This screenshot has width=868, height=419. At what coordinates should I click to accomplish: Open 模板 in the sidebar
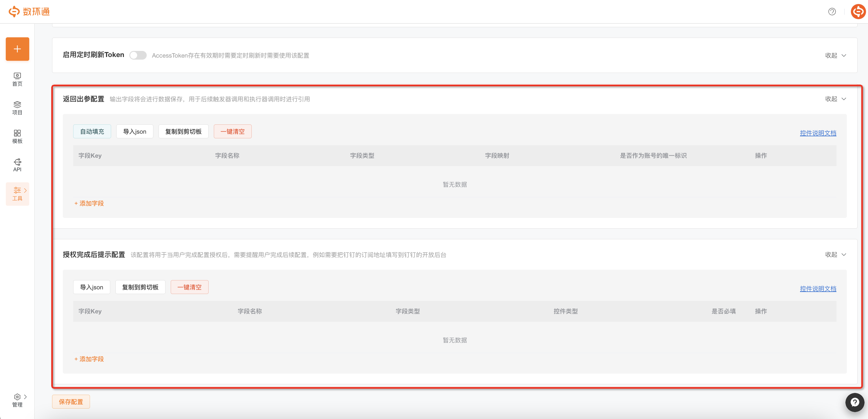(18, 137)
